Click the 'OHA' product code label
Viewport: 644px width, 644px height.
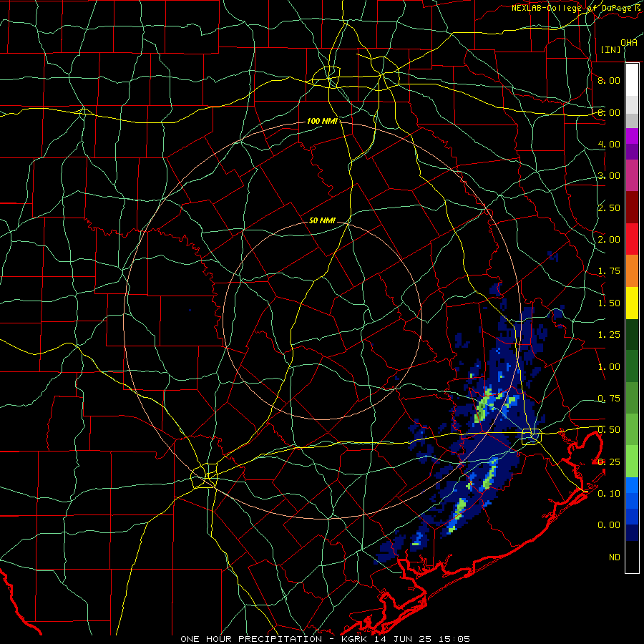tap(629, 43)
